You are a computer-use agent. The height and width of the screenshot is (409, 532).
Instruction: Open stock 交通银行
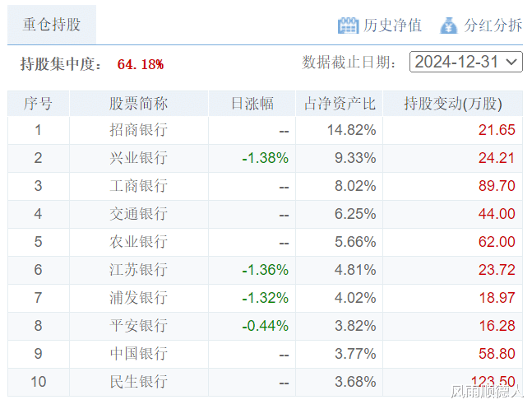[x=139, y=214]
